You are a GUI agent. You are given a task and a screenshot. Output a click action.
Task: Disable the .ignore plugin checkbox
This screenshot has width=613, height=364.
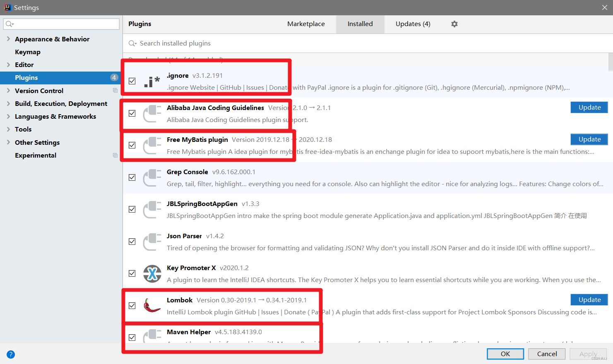[x=132, y=81]
